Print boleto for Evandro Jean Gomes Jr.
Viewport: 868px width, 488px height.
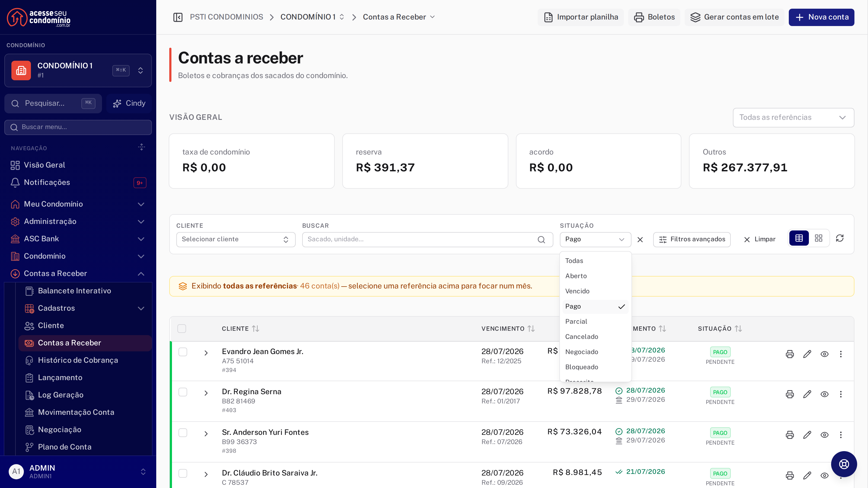(x=790, y=354)
